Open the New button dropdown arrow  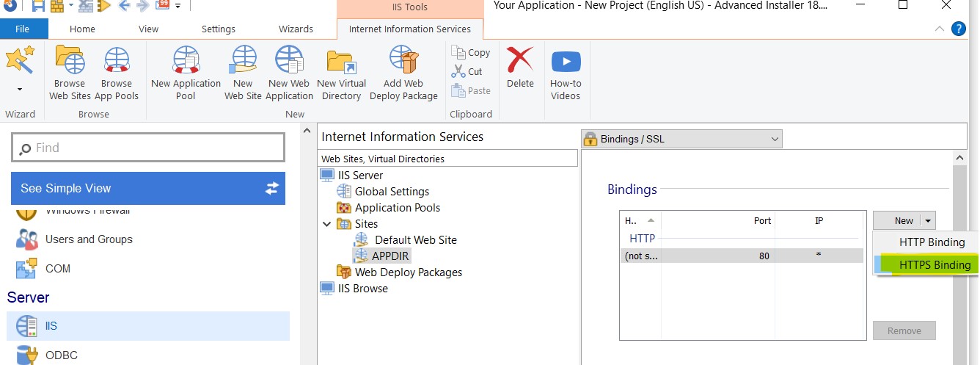pyautogui.click(x=928, y=220)
